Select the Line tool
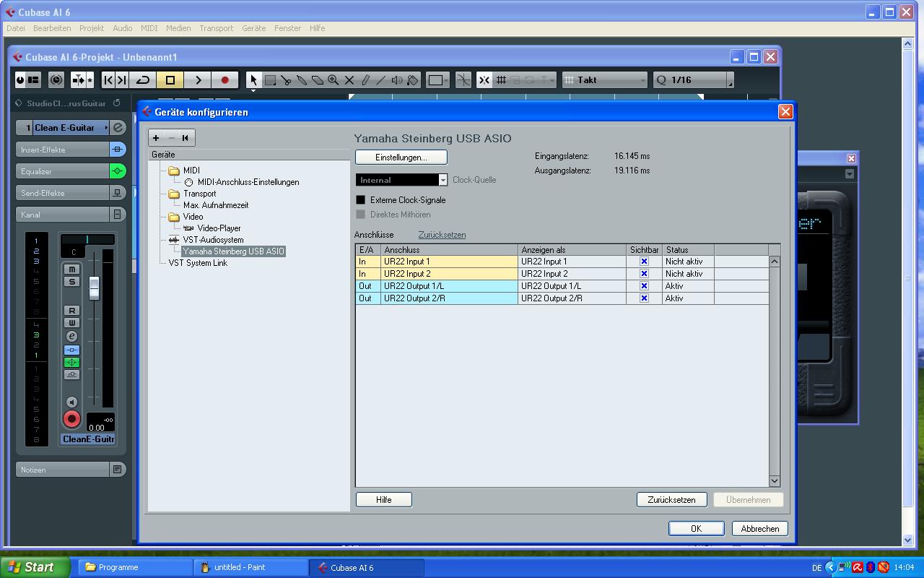Screen dimensions: 924x578 [381, 80]
